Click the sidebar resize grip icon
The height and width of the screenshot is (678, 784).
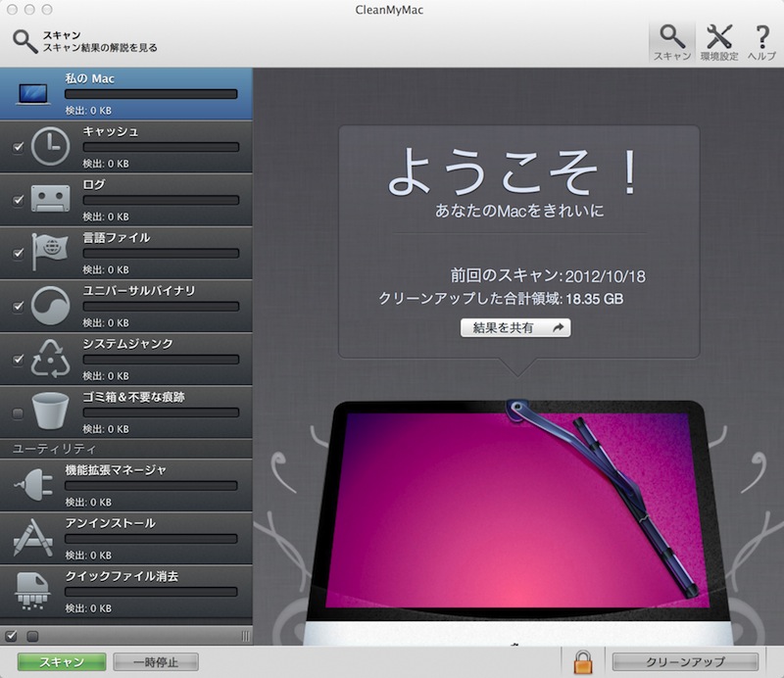(246, 636)
